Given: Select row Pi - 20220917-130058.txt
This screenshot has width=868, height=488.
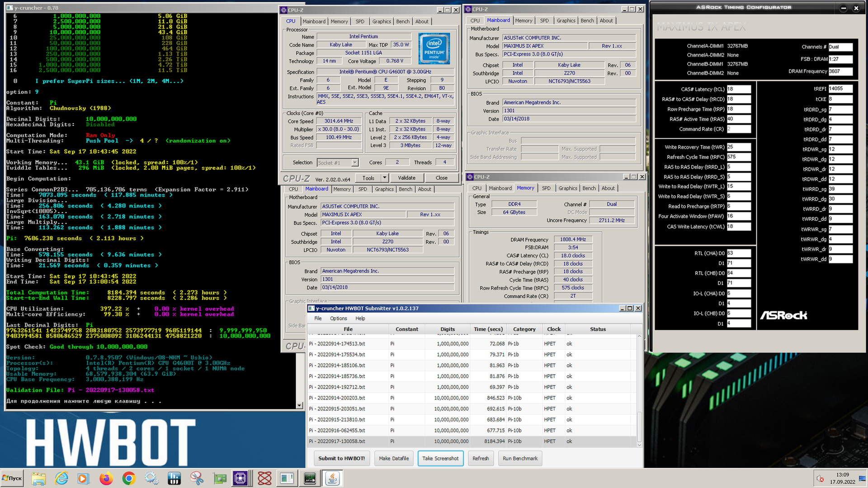Looking at the screenshot, I should pyautogui.click(x=472, y=441).
